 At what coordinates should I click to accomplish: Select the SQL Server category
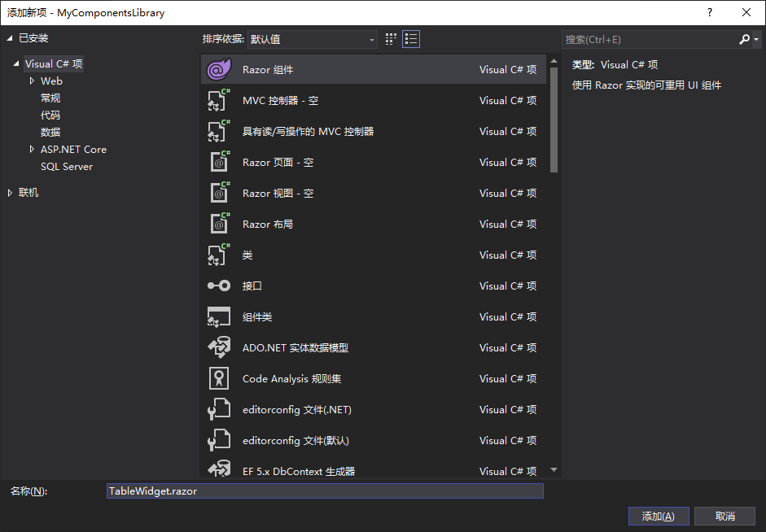pyautogui.click(x=67, y=167)
